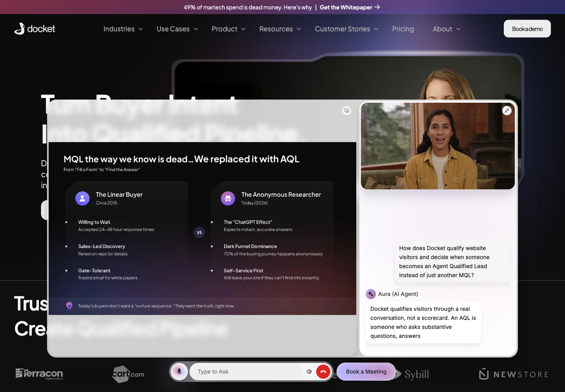Click the text Accepted 24–48 hour response times
The height and width of the screenshot is (392, 565).
pyautogui.click(x=116, y=230)
